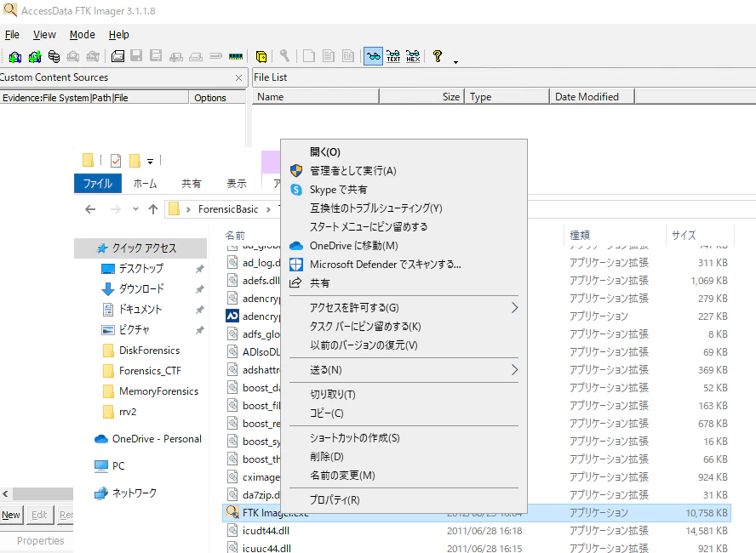This screenshot has height=553, width=756.
Task: Click the Explorer up-folder arrow
Action: click(153, 209)
